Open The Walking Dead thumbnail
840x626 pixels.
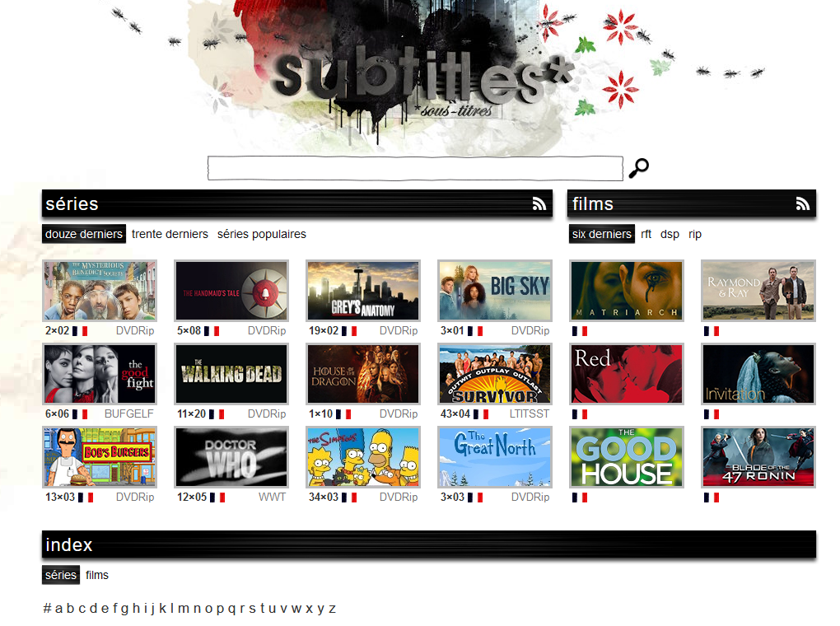click(231, 374)
